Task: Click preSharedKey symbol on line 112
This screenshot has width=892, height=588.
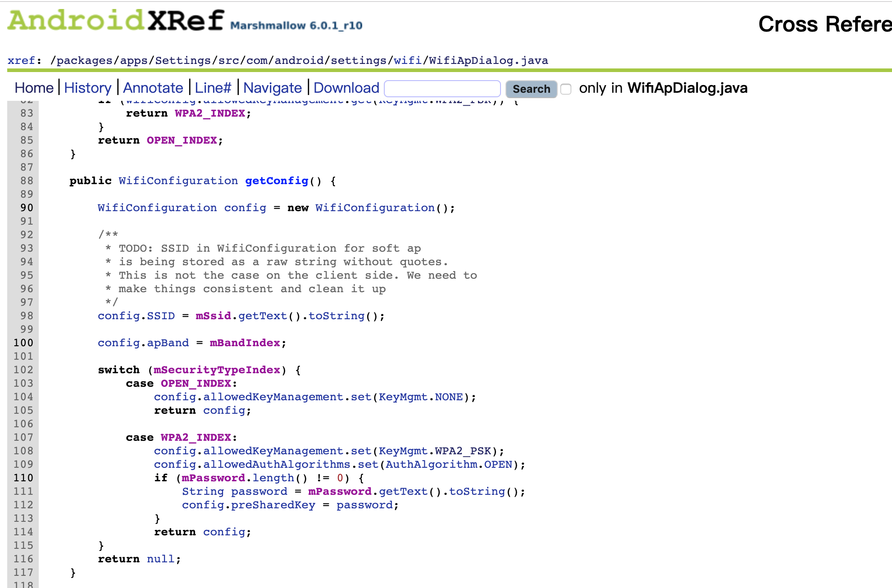Action: pyautogui.click(x=273, y=505)
